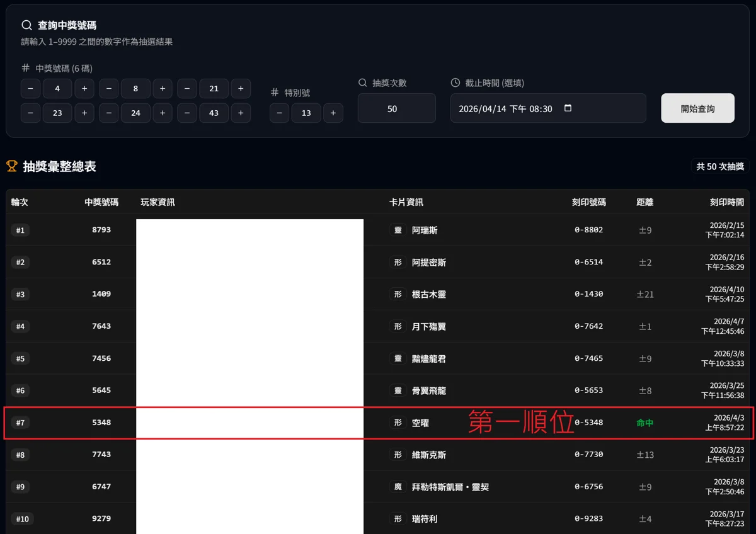This screenshot has width=756, height=534.
Task: Increase the 特別號 value 13
Action: (x=333, y=113)
